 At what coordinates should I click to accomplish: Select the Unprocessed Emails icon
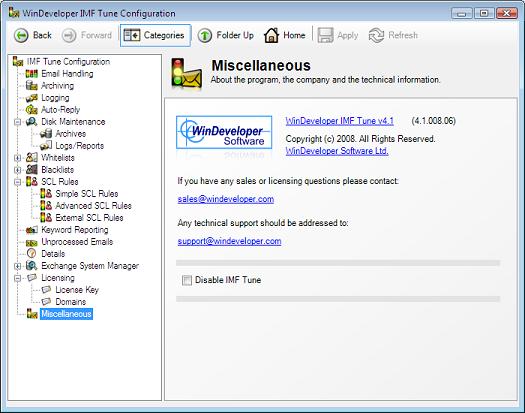(32, 242)
